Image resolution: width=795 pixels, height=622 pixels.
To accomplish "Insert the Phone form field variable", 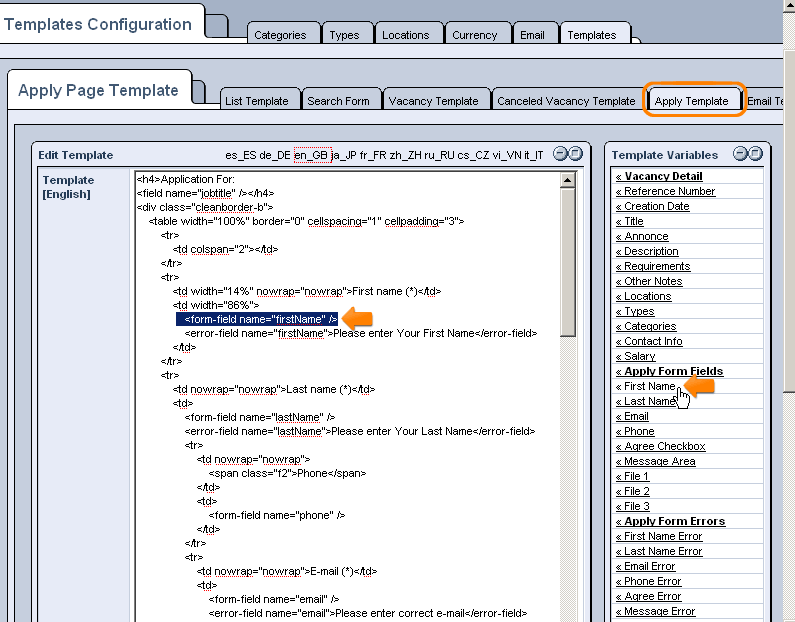I will (635, 431).
